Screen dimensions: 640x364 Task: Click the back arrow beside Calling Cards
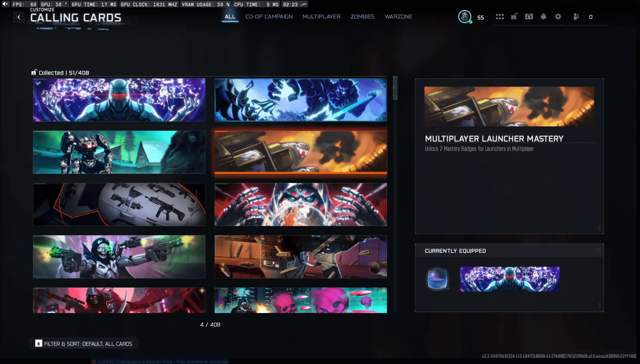(x=19, y=17)
